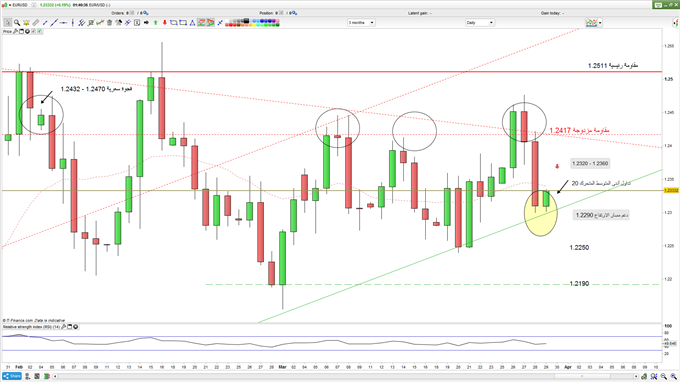
Task: Set a price alert with the bell icon
Action: pyautogui.click(x=26, y=23)
